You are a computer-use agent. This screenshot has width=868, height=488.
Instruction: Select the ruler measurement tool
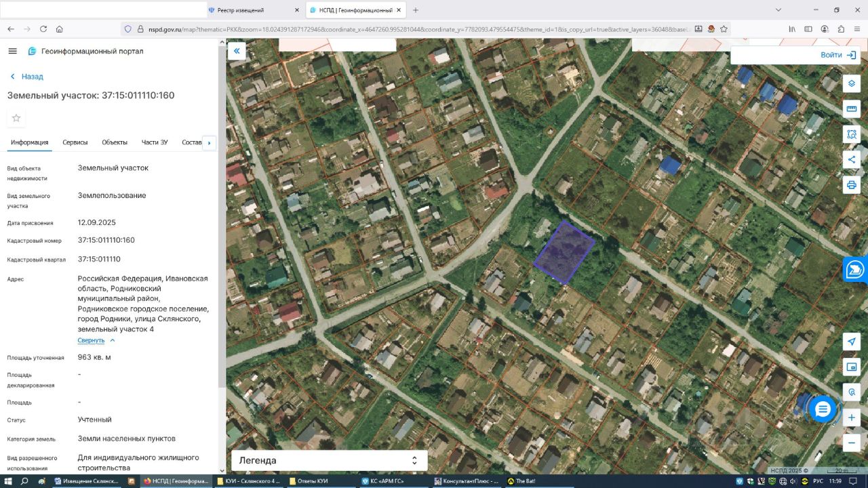point(852,108)
